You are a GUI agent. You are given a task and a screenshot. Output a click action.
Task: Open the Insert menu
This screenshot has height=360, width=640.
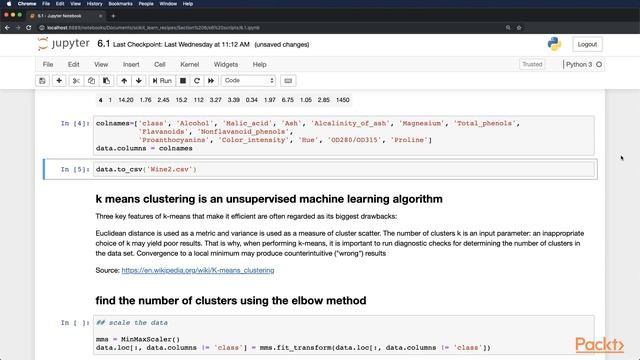[131, 64]
